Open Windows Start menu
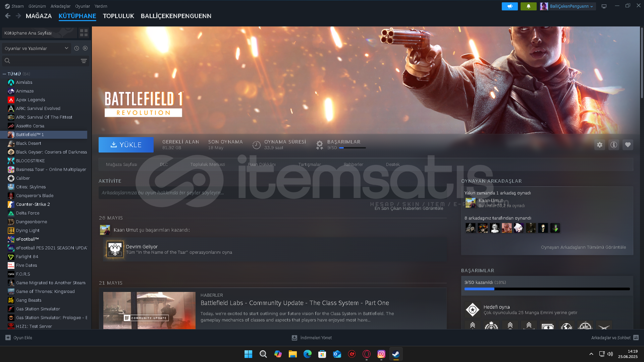 [248, 354]
